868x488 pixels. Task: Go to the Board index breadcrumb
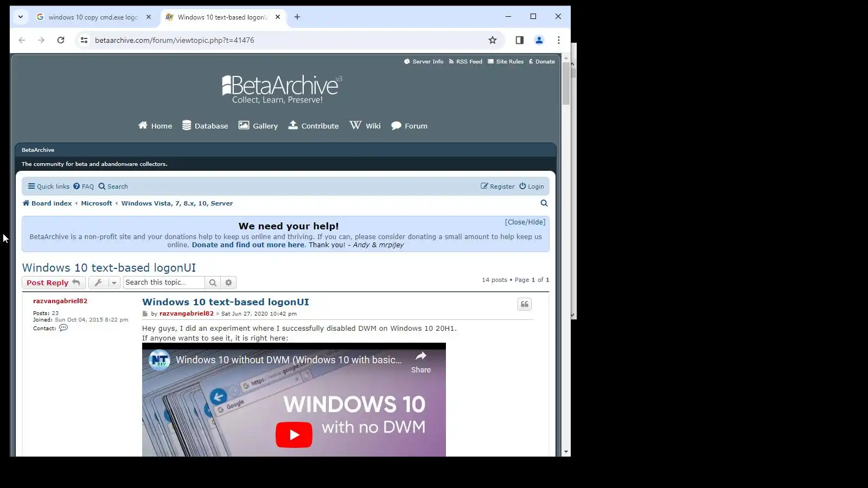47,203
